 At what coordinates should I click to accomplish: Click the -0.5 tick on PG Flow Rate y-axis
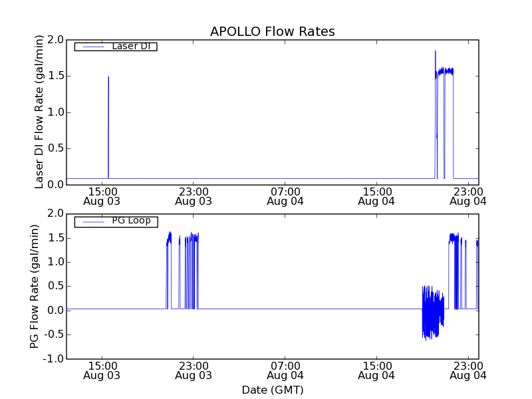53,334
